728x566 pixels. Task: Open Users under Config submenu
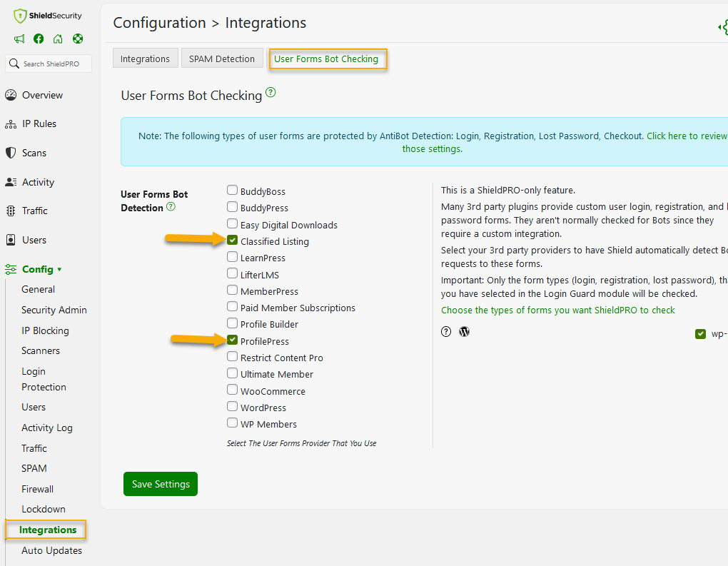34,407
